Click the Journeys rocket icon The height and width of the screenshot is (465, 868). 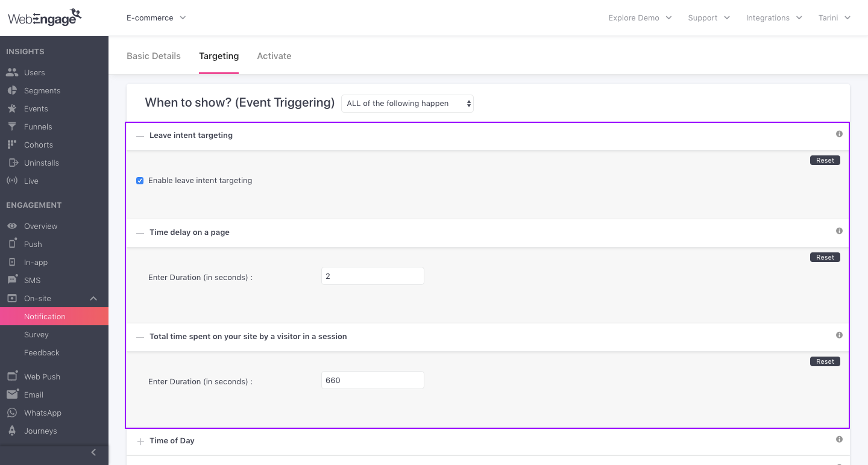tap(12, 431)
